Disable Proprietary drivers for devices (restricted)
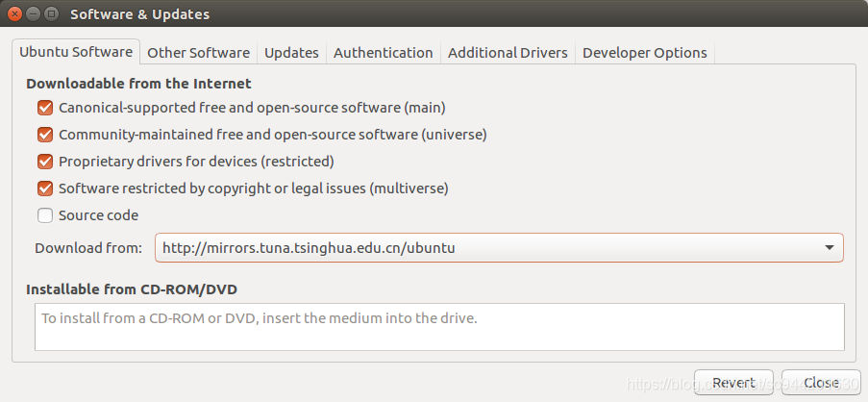 tap(45, 162)
